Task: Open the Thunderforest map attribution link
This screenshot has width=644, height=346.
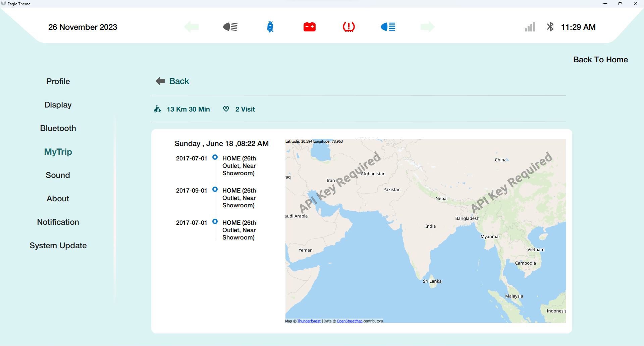Action: click(x=309, y=321)
